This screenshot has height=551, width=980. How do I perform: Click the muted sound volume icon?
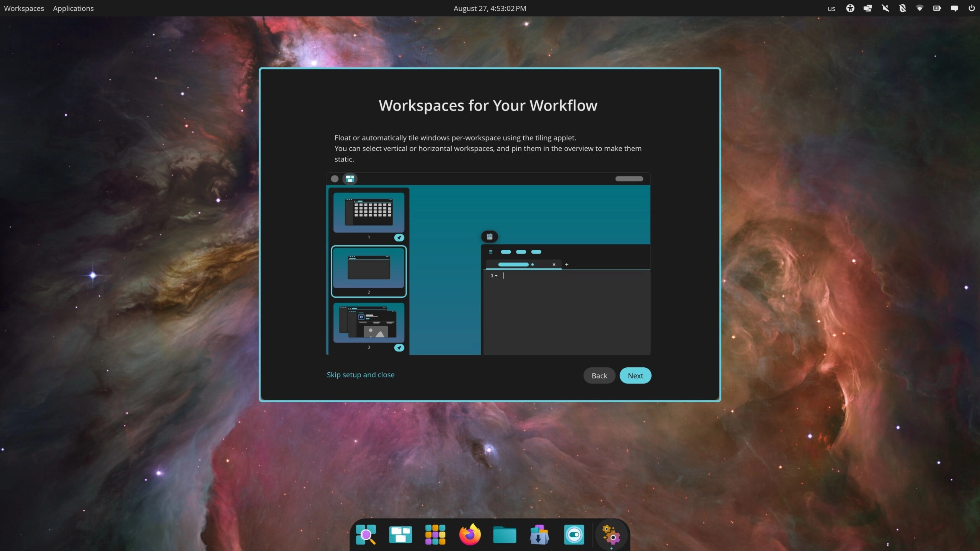tap(885, 8)
